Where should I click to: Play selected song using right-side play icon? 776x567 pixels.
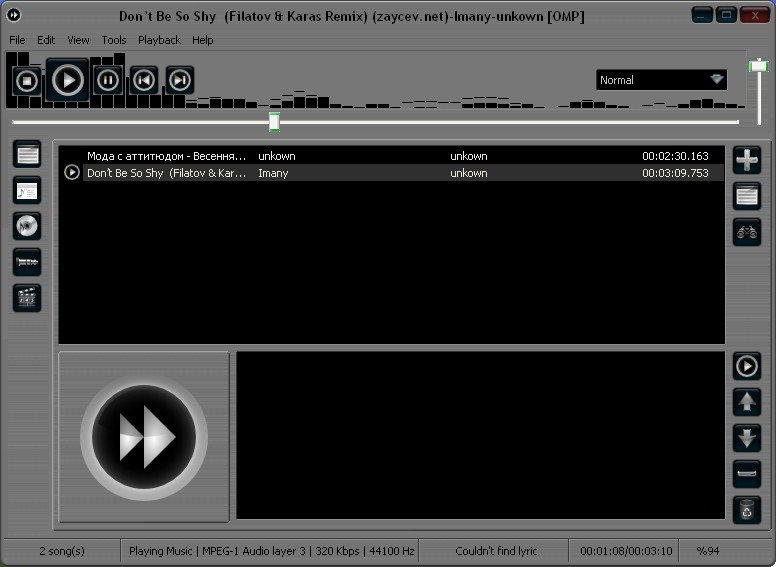pyautogui.click(x=747, y=367)
